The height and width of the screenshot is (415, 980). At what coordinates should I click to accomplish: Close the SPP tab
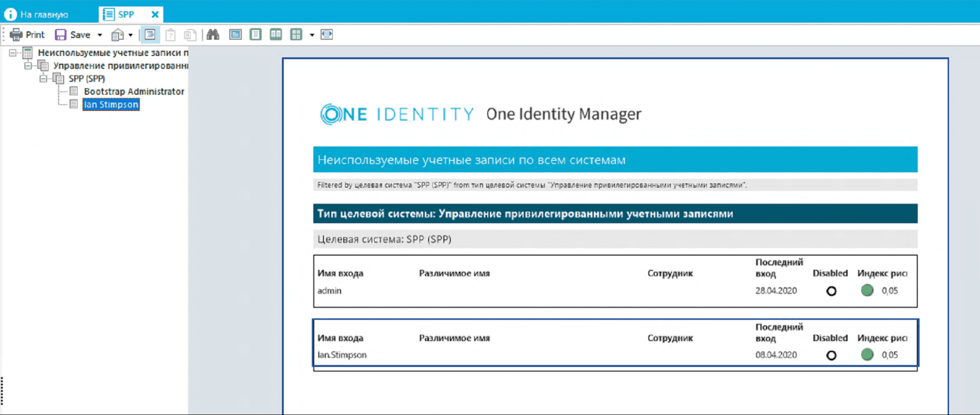(x=155, y=14)
